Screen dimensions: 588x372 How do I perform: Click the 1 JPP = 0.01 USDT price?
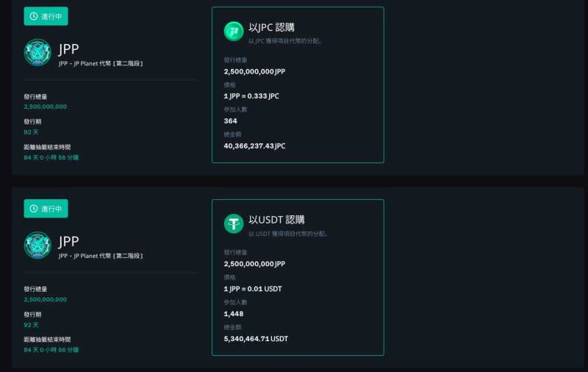[x=253, y=289]
